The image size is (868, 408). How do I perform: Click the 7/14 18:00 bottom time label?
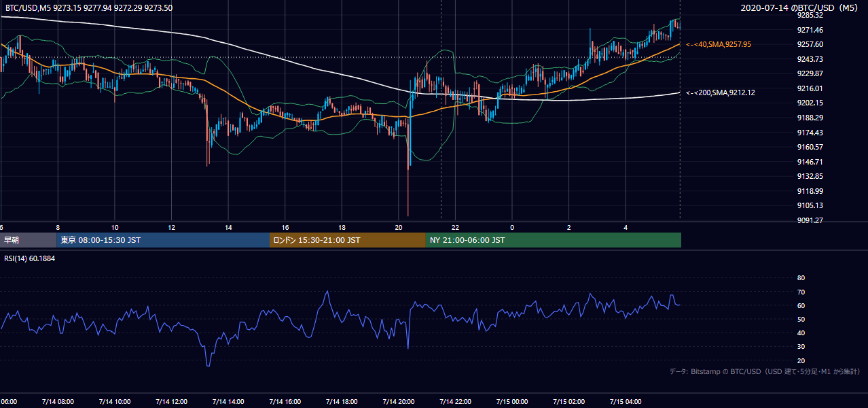coord(342,401)
